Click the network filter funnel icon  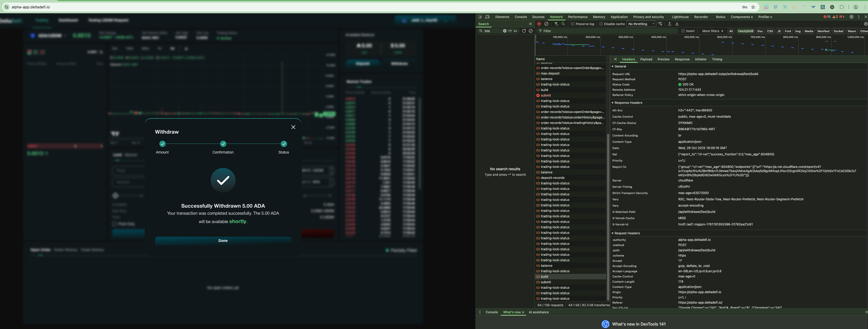pyautogui.click(x=556, y=24)
